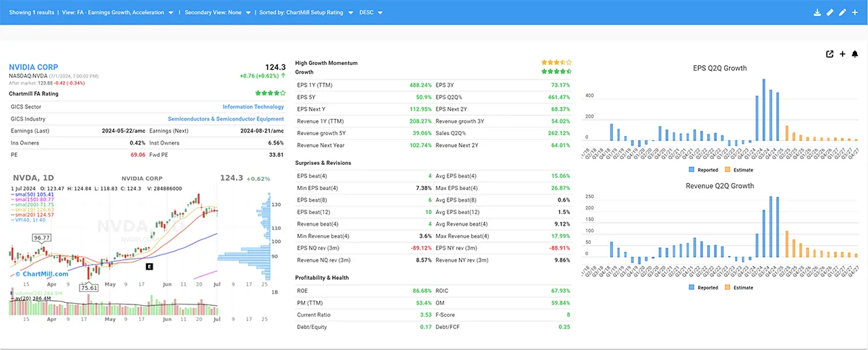This screenshot has height=350, width=868.
Task: Open the Sorted by ChartMill Setup Rating dropdown
Action: [305, 12]
